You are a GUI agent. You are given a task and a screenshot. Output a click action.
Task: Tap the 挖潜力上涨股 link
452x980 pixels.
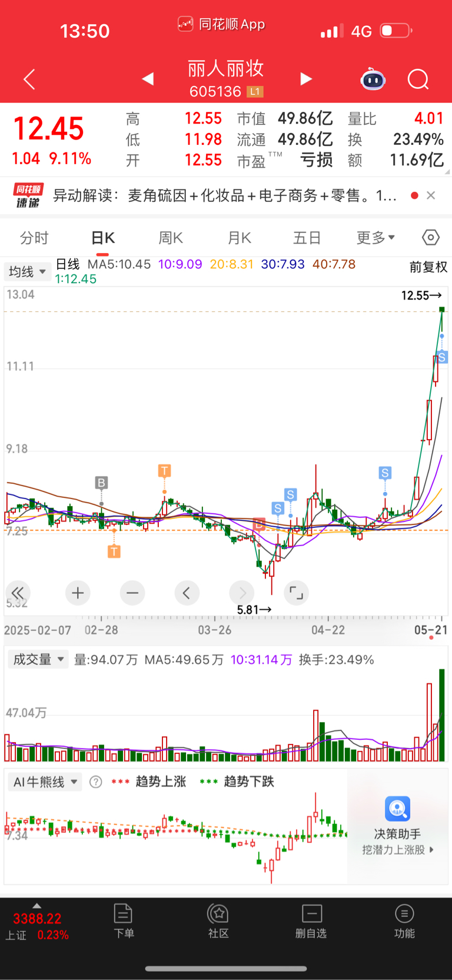pyautogui.click(x=398, y=850)
